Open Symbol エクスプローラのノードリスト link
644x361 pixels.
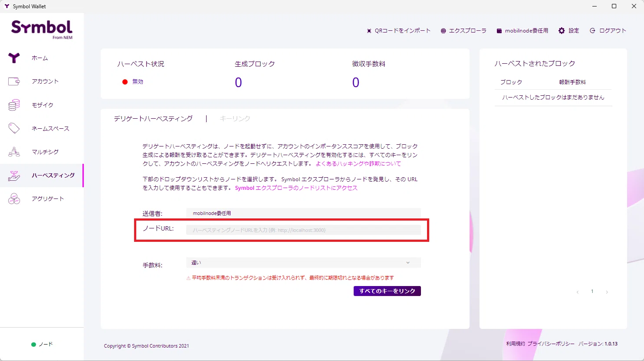tap(296, 188)
